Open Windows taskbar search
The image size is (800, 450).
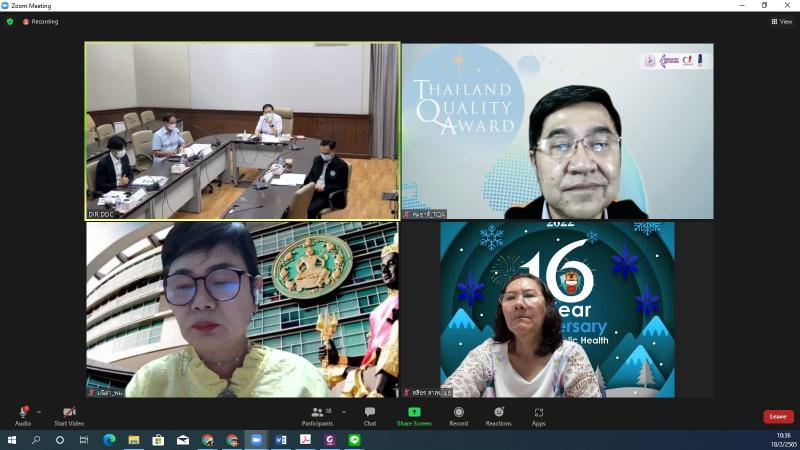36,440
